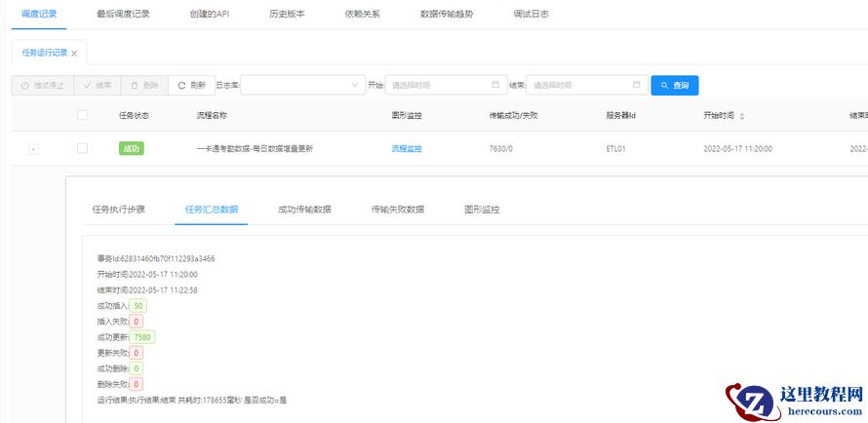Check the checkbox for the 一卡通考勤数据 row
868x423 pixels.
coord(82,148)
